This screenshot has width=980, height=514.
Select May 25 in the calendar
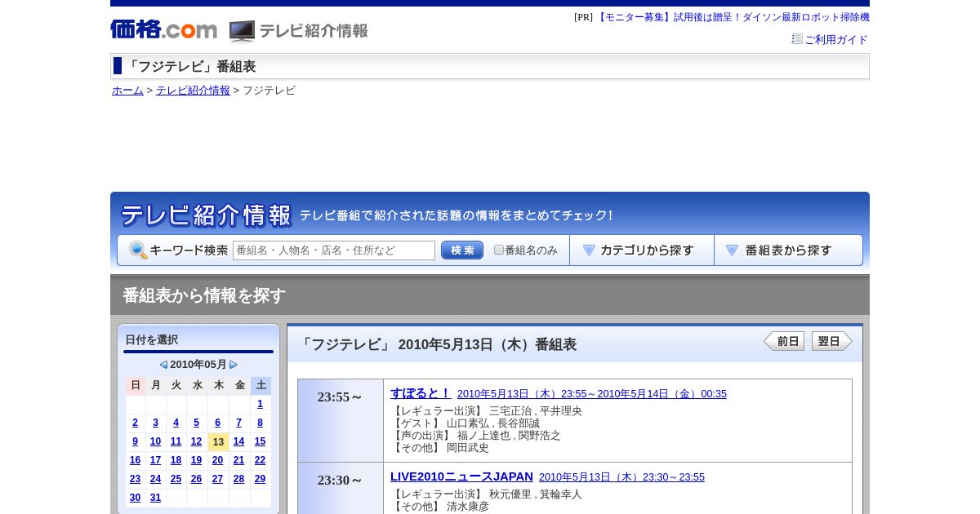tap(176, 479)
